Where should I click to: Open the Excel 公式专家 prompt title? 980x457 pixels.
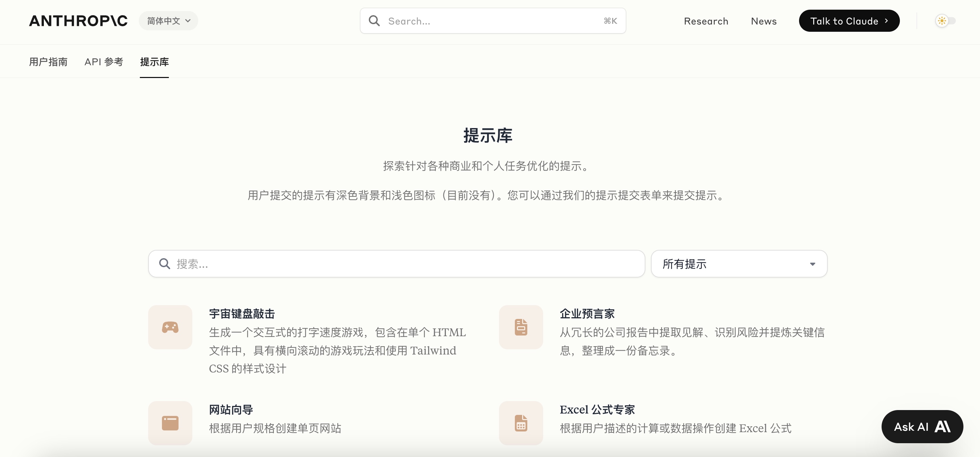coord(597,409)
